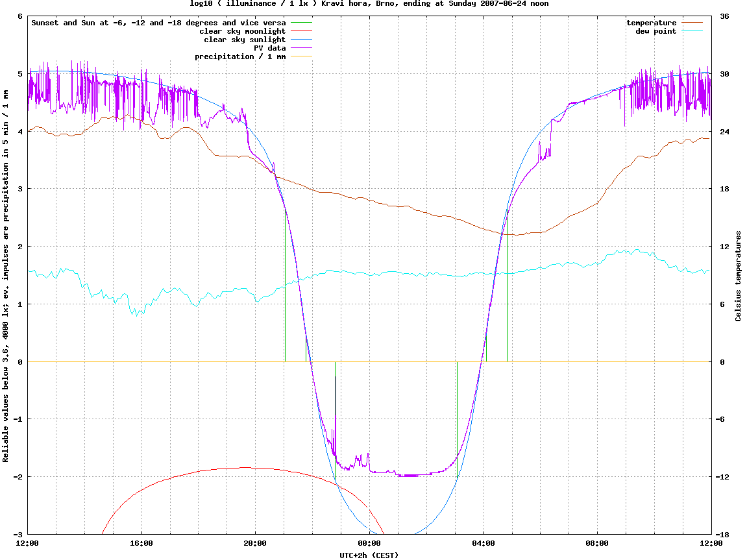Click the '00:00' x-axis tick label
The width and height of the screenshot is (747, 560).
369,543
